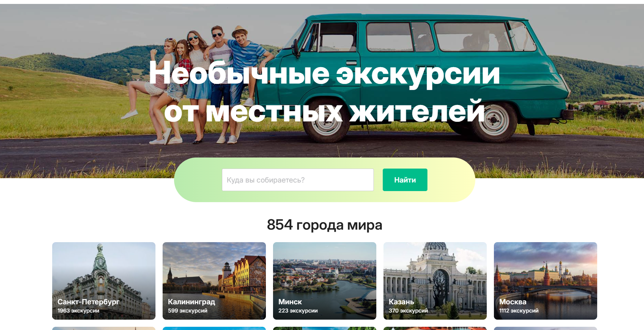Viewport: 644px width, 330px height.
Task: Open the Москва city card
Action: tap(545, 281)
